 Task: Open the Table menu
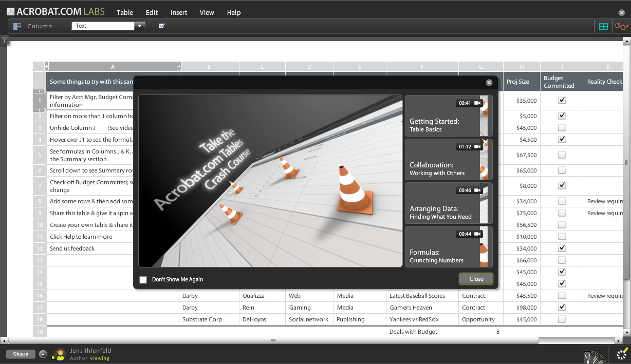[x=124, y=12]
